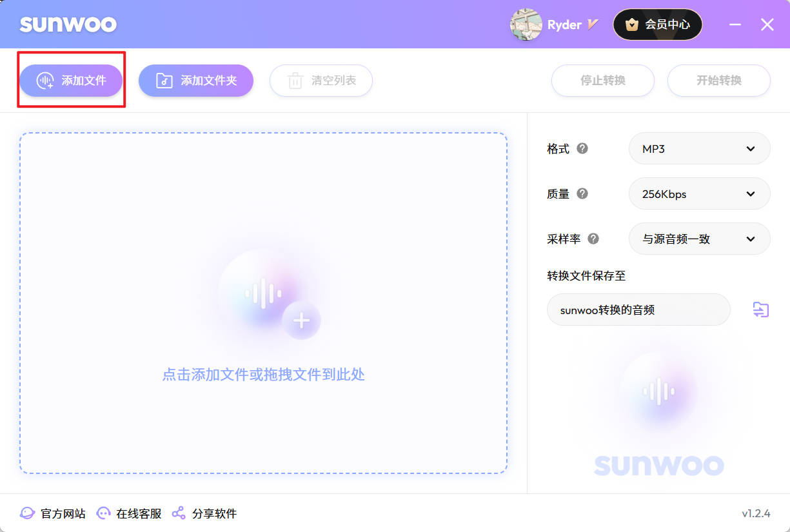This screenshot has height=532, width=790.
Task: Click the help icon next to 质量
Action: point(582,193)
